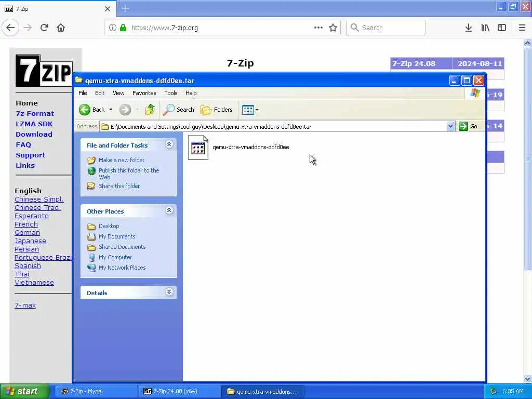Viewport: 532px width, 399px height.
Task: Toggle the browser sidebar icon
Action: (502, 28)
